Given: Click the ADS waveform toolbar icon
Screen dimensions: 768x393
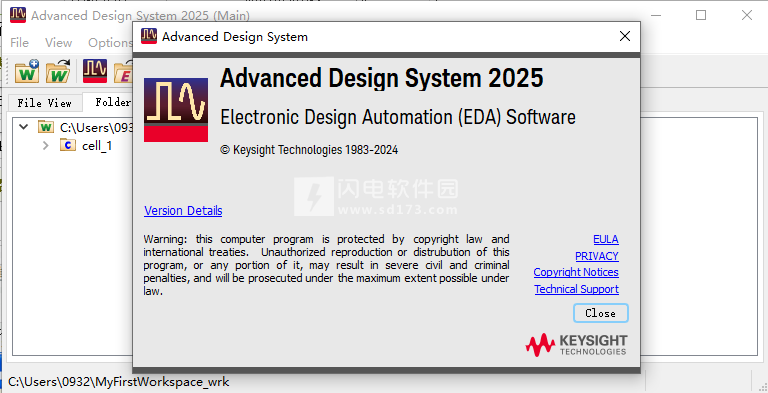Looking at the screenshot, I should (x=95, y=71).
